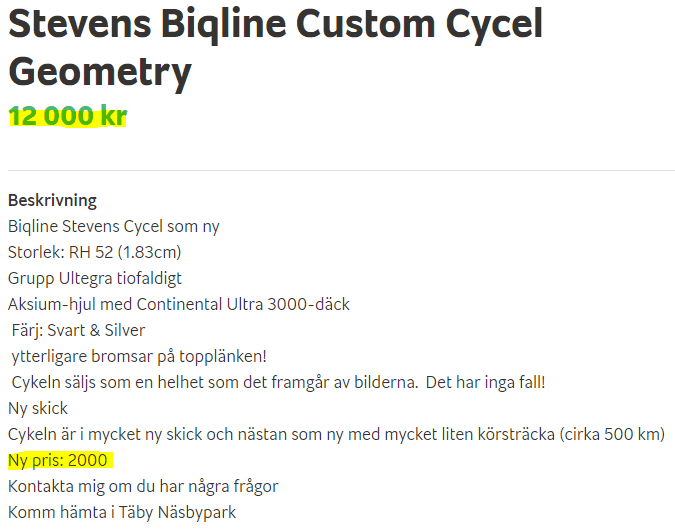Screen dimensions: 675x531
Task: Click the line "ytterligare bromsar på topplänken!"
Action: [x=140, y=356]
